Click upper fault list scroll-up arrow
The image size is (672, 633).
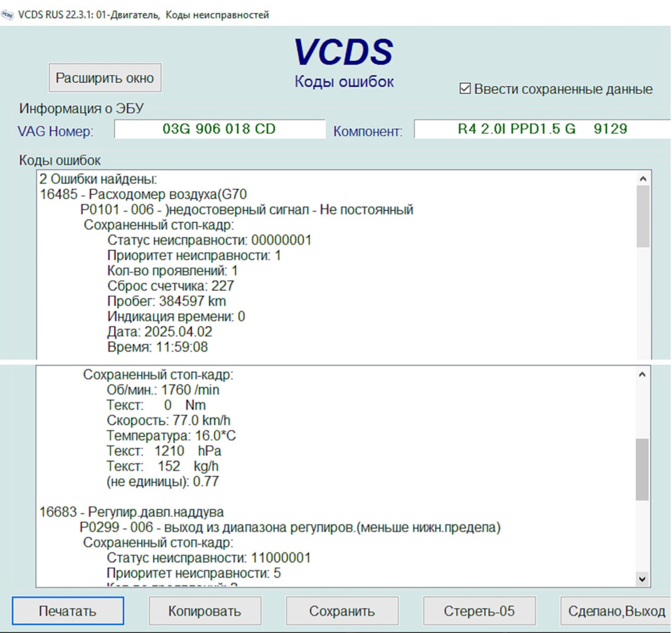[643, 179]
